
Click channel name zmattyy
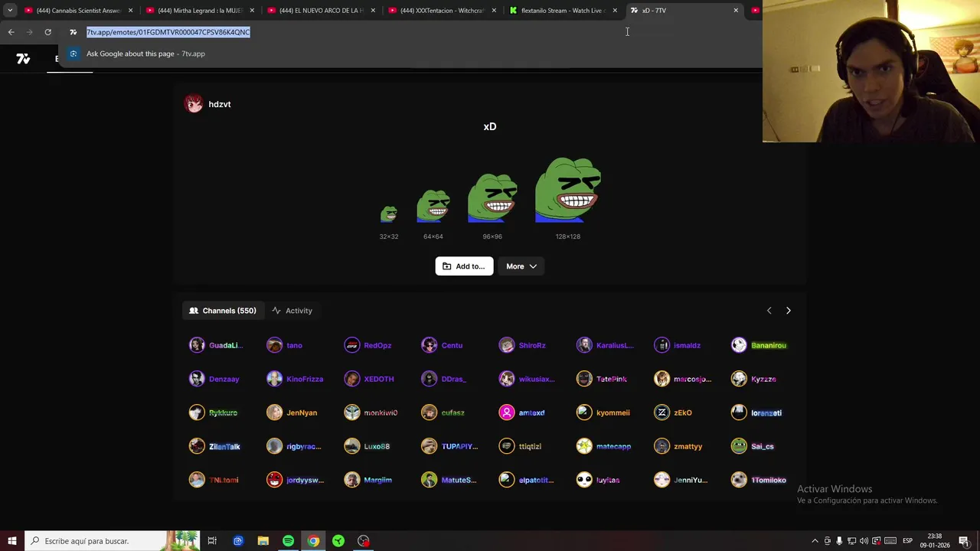(x=688, y=446)
